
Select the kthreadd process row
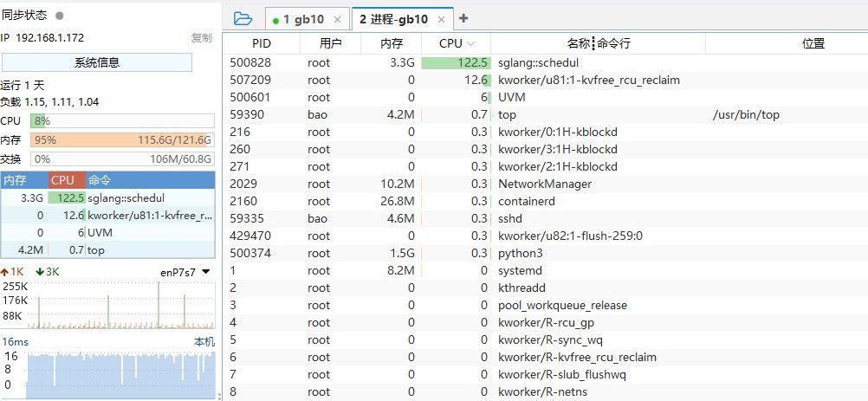[x=545, y=288]
